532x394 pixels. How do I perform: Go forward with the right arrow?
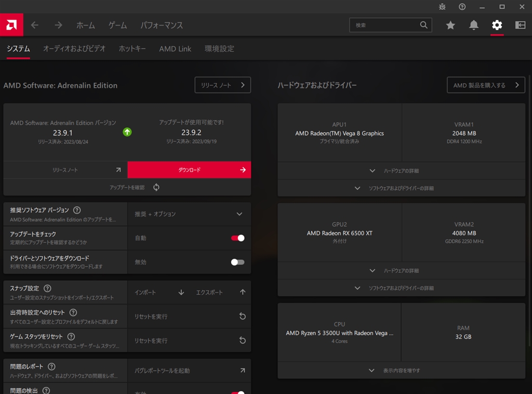(x=58, y=25)
